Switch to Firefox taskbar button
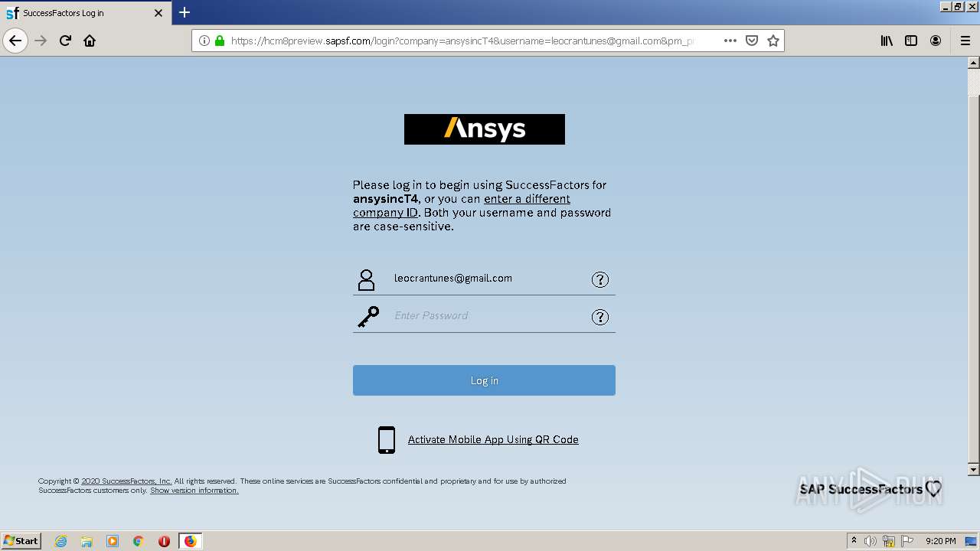 190,541
